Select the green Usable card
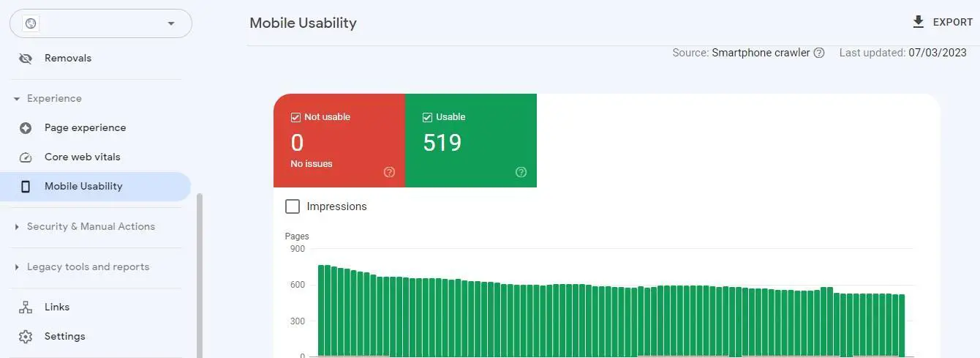Image resolution: width=980 pixels, height=358 pixels. pyautogui.click(x=471, y=141)
